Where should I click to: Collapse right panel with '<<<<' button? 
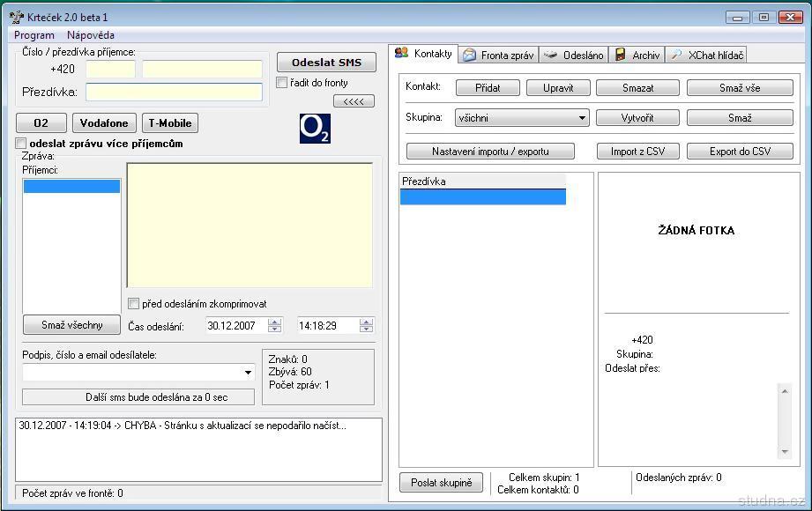coord(354,101)
